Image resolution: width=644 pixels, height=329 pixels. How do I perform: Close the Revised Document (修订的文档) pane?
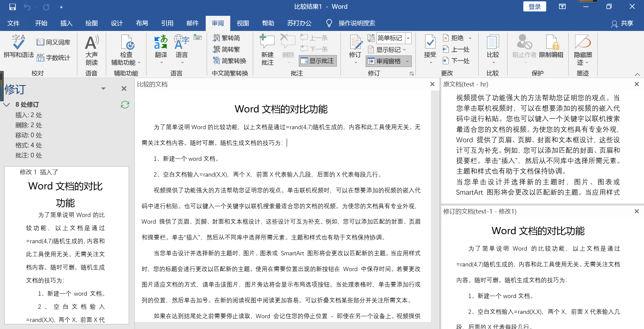coord(637,211)
